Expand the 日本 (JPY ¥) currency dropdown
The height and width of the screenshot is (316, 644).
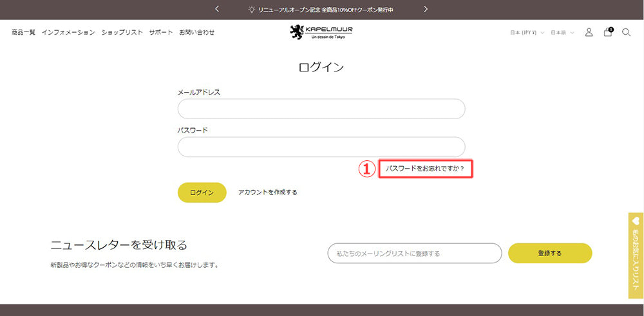point(527,32)
